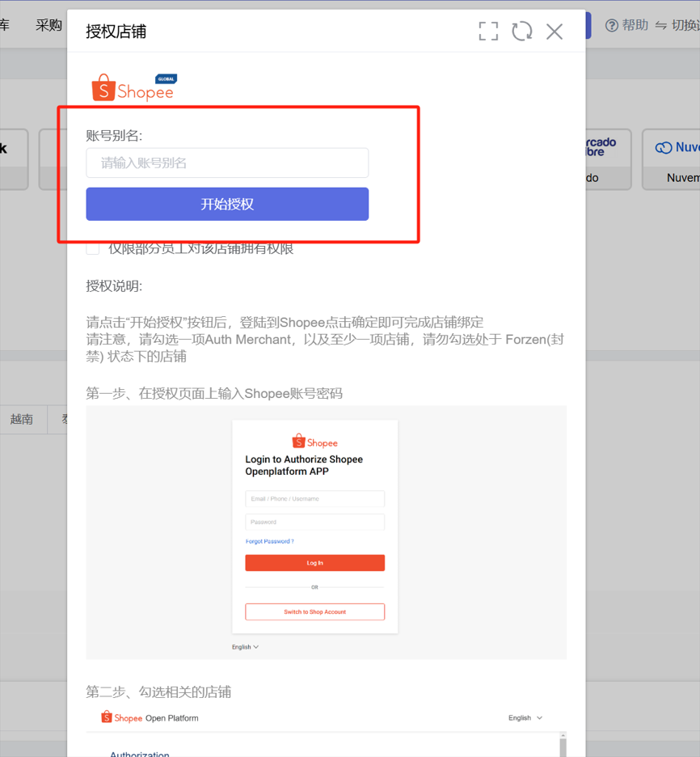Image resolution: width=700 pixels, height=757 pixels.
Task: Expand the authorize-shop dialog to fullscreen
Action: [x=488, y=32]
